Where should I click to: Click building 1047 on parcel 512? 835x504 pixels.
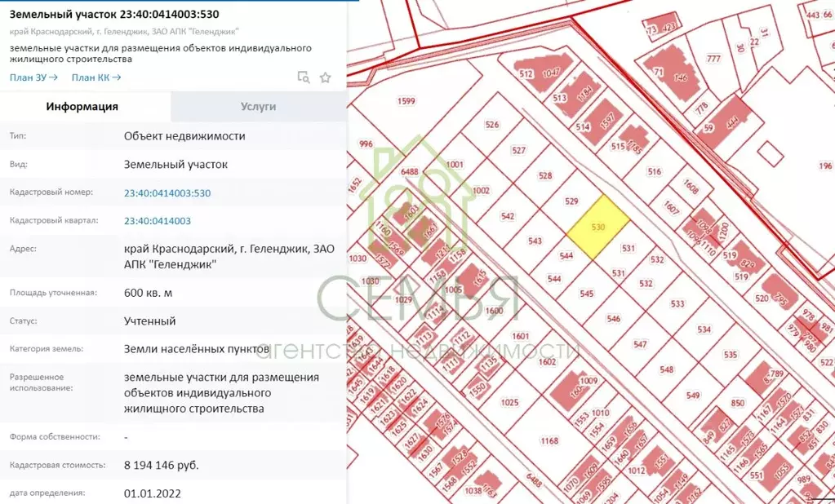551,73
